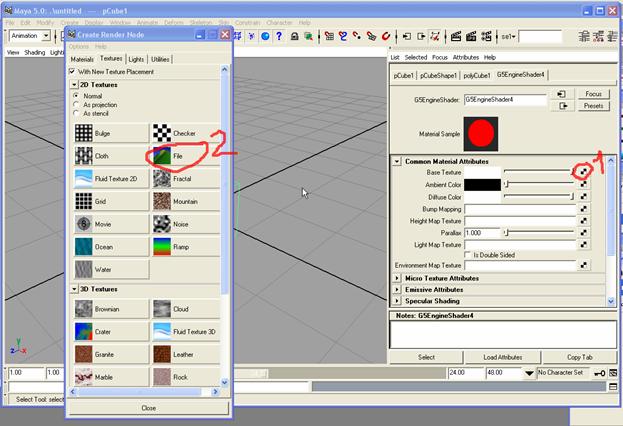Toggle With New Texture Placement checkbox
Viewport: 623px width, 426px height.
tap(73, 72)
